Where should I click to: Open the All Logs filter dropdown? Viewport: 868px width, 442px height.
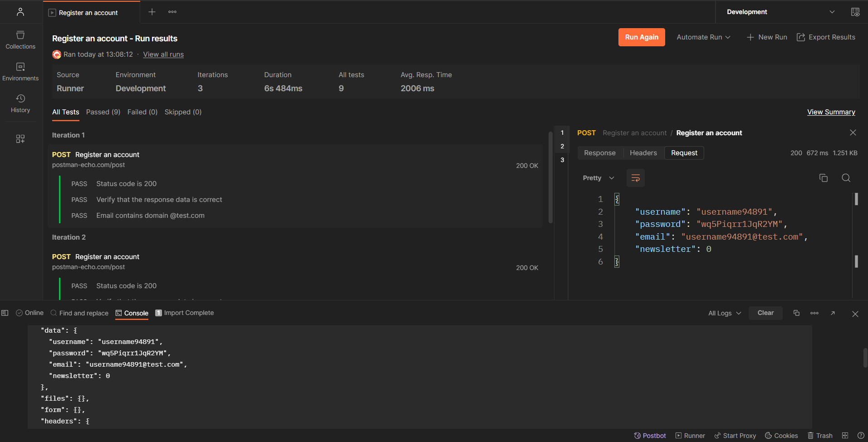725,313
